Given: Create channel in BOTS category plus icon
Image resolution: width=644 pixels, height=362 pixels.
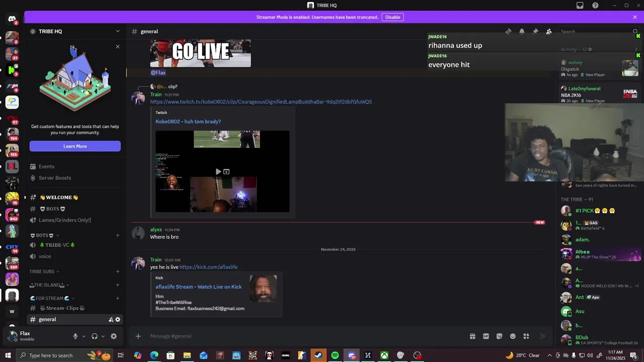Looking at the screenshot, I should pos(118,235).
